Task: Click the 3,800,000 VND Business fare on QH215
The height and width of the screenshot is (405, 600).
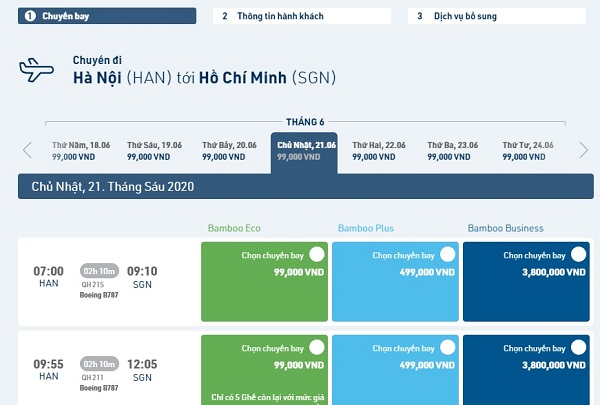Action: point(554,272)
